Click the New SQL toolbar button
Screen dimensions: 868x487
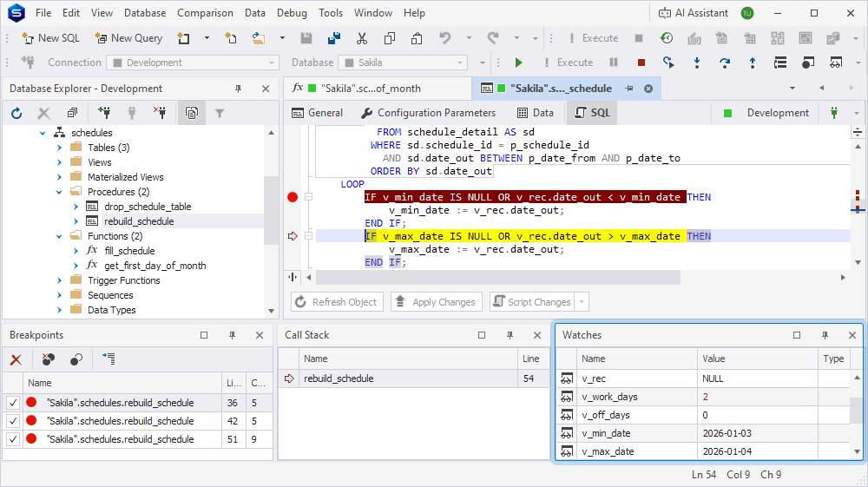click(x=50, y=38)
